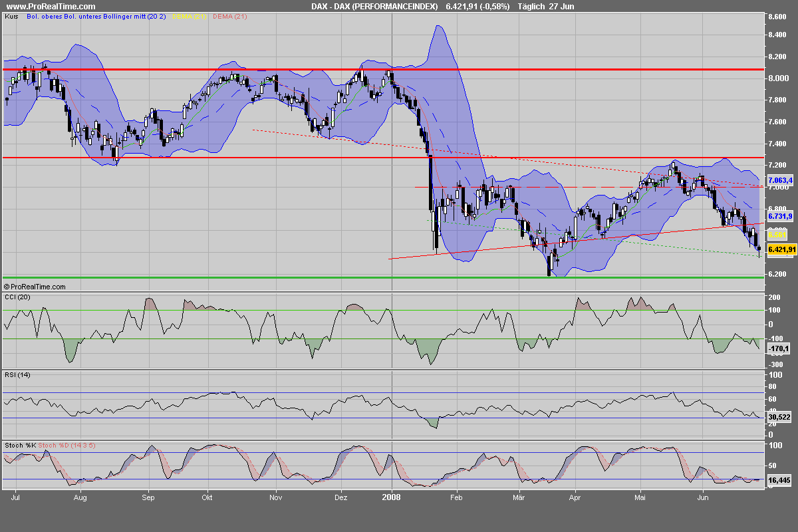The image size is (798, 532).
Task: Click the yellow 6.561 DEMA price tag
Action: pyautogui.click(x=777, y=234)
